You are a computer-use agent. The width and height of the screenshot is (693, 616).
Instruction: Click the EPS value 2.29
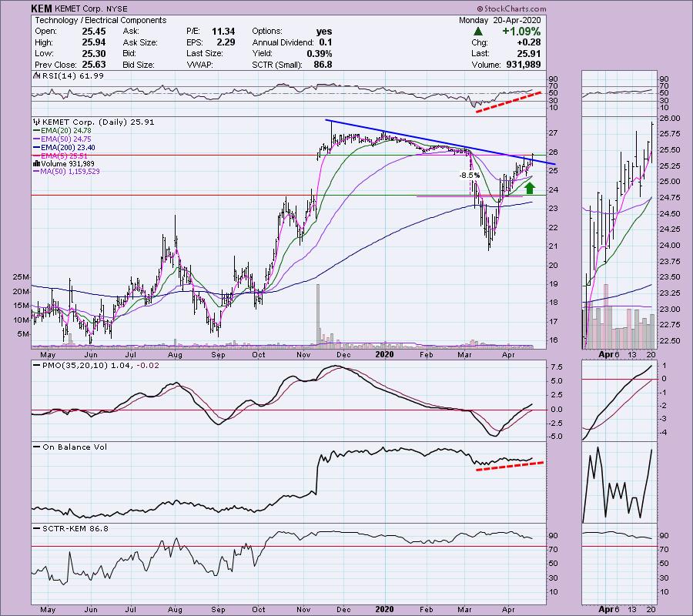pos(226,42)
